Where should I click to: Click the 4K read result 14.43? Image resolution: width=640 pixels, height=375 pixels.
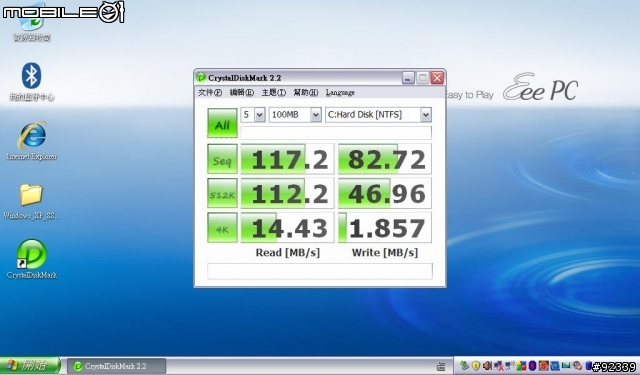point(287,227)
